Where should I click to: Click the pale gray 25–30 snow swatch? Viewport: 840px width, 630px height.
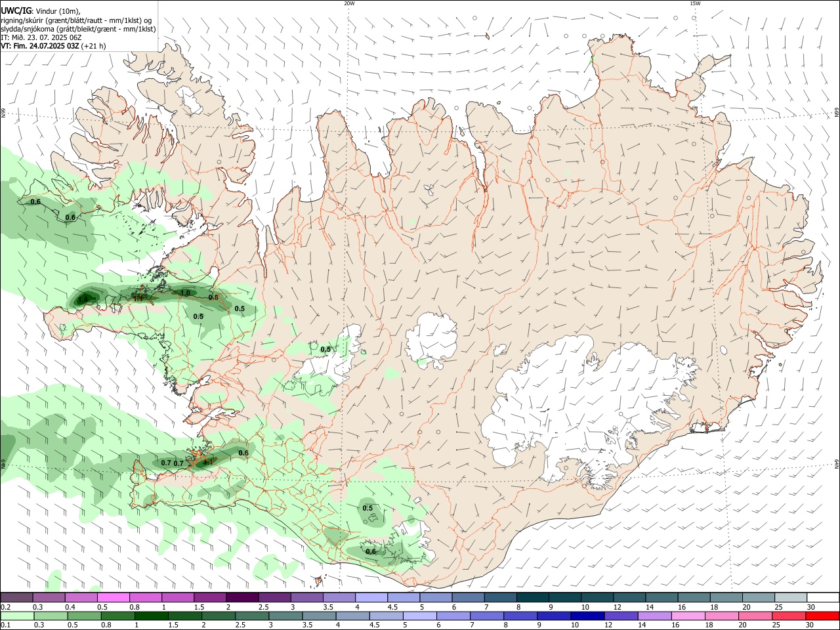click(x=791, y=598)
